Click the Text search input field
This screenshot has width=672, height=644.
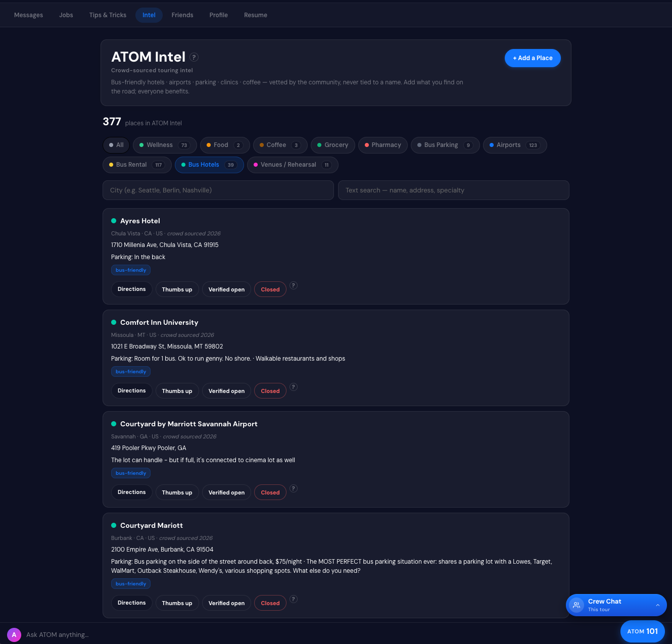tap(454, 190)
